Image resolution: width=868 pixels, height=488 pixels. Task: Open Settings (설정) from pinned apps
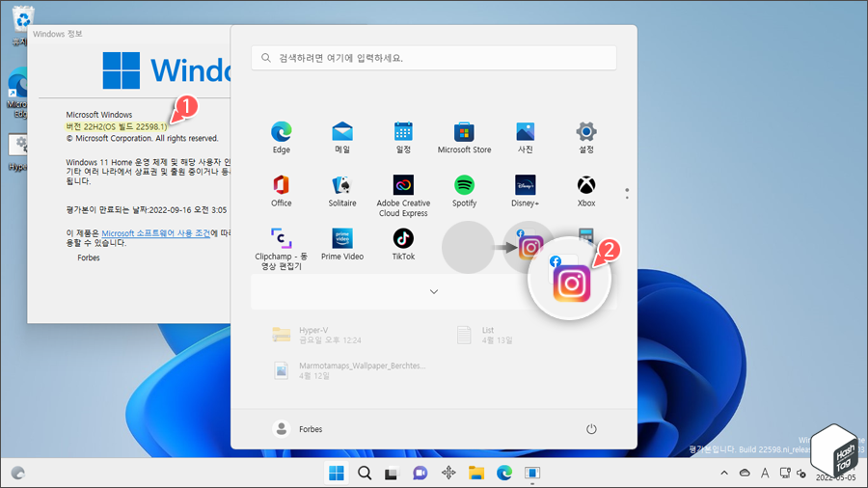point(586,137)
